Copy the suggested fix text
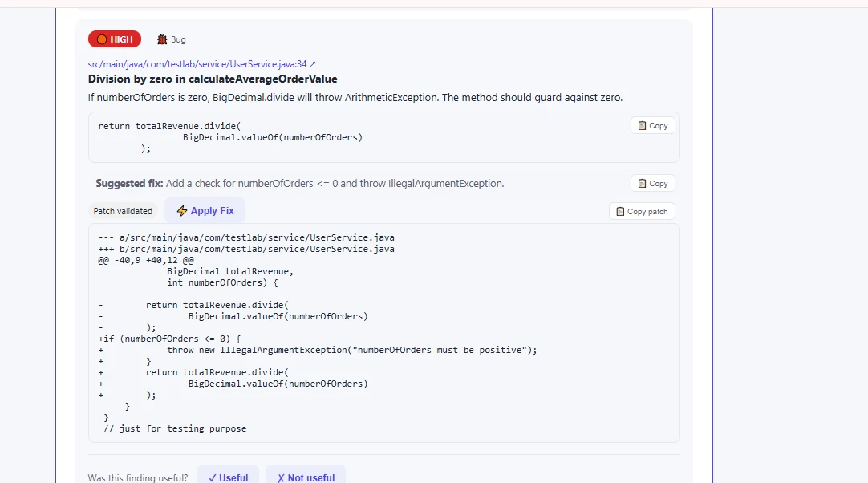868x483 pixels. coord(653,184)
